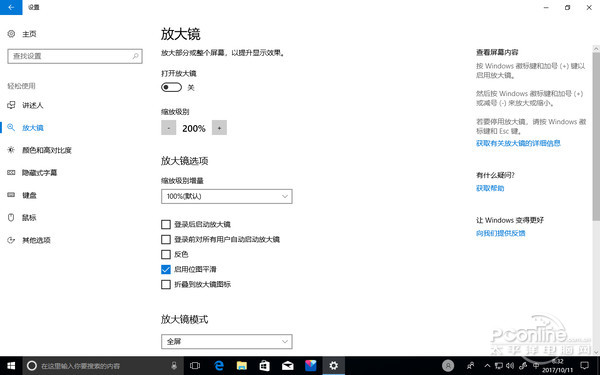Viewport: 600px width, 375px height.
Task: Open Mail app from taskbar
Action: [287, 366]
